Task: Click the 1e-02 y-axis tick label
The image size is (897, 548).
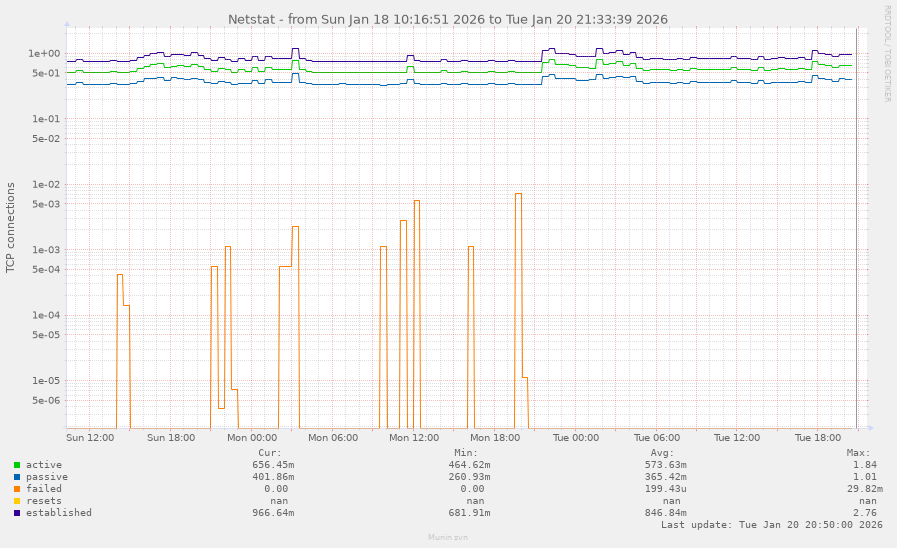Action: click(x=44, y=184)
